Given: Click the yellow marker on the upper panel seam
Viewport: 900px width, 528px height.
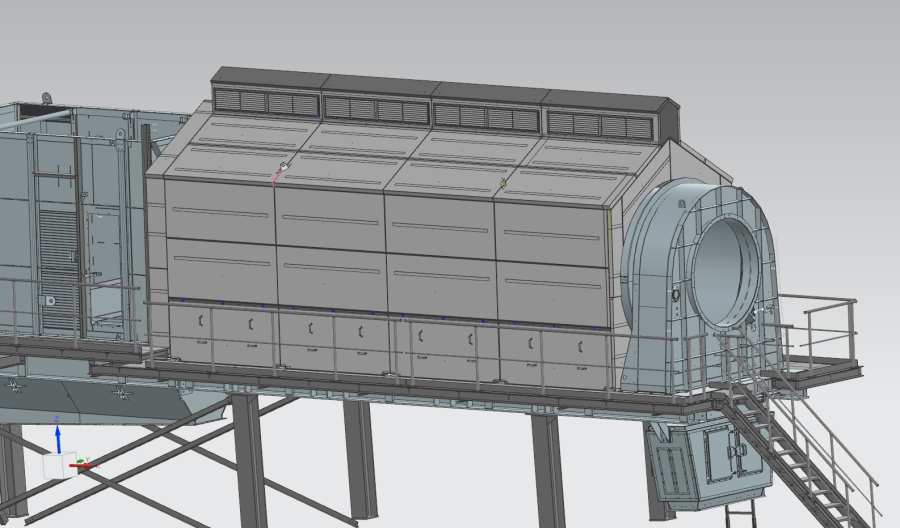Looking at the screenshot, I should pyautogui.click(x=503, y=184).
